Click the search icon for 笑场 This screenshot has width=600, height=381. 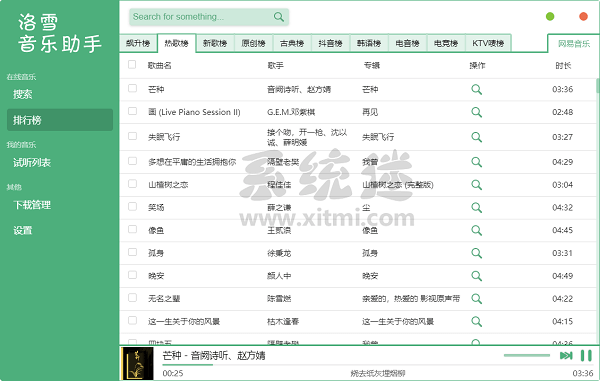click(x=476, y=207)
